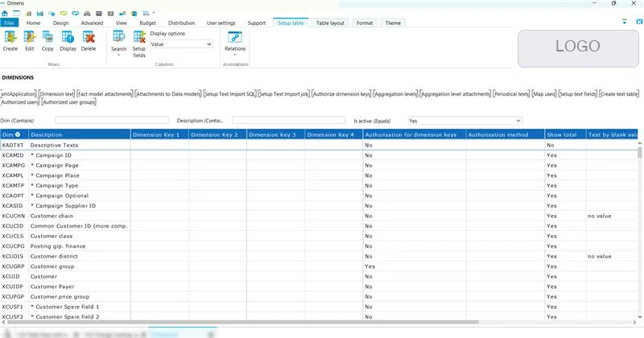Open the Dimension text link

[x=56, y=93]
